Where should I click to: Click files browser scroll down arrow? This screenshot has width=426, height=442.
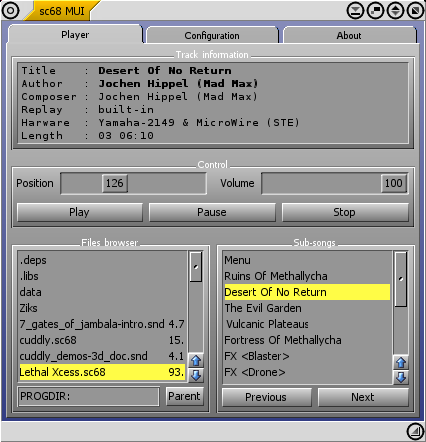point(196,375)
